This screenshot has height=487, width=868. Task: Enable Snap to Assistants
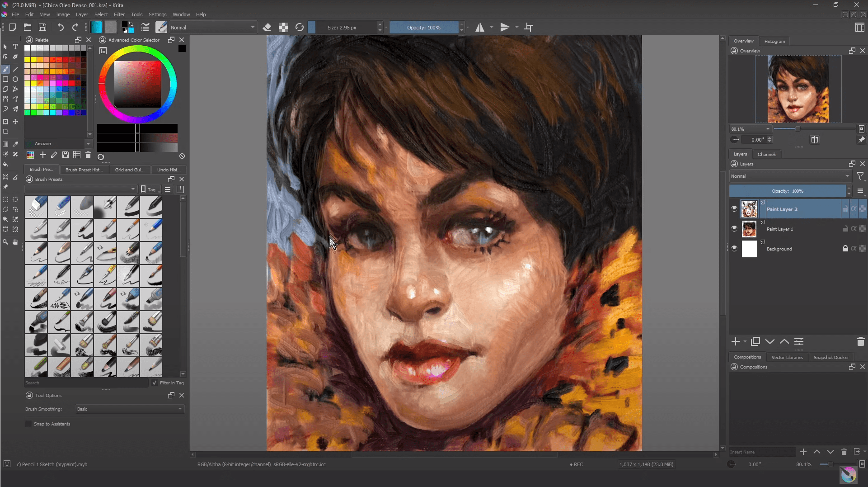(28, 424)
